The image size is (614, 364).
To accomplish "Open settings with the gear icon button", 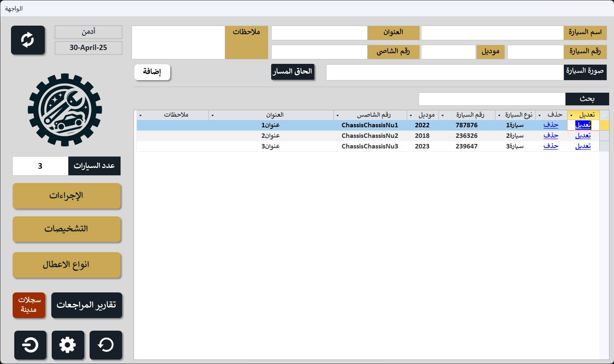I will click(68, 345).
